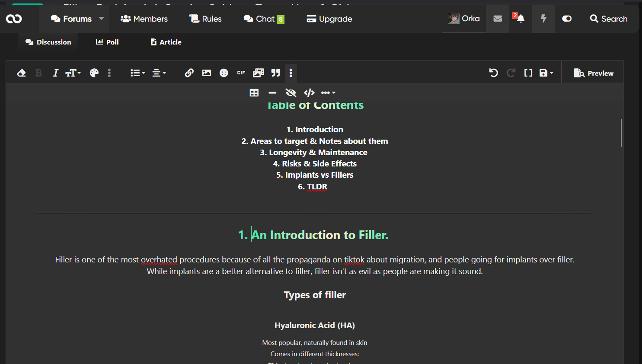Viewport: 642px width, 364px height.
Task: Insert a GIF using the GIF icon
Action: 241,73
